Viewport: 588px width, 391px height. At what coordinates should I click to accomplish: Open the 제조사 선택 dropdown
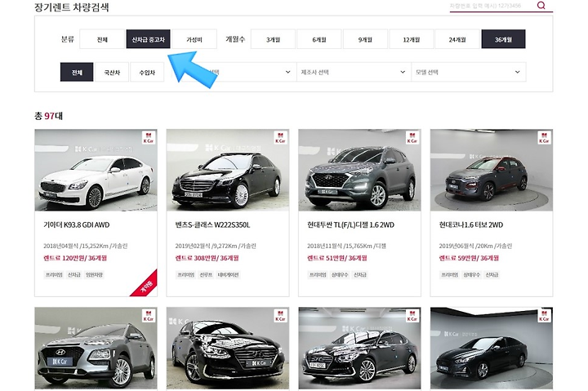pos(354,72)
